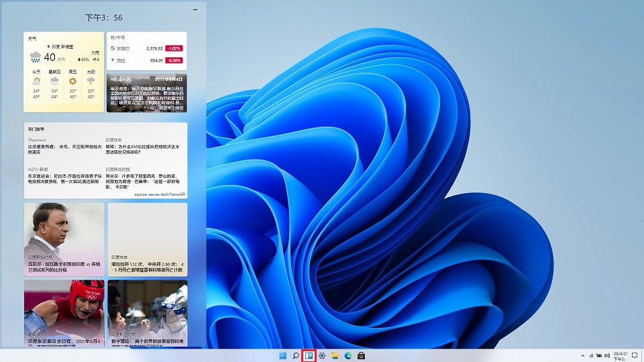Click the -1.02% change badge
This screenshot has width=644, height=362.
coord(174,48)
